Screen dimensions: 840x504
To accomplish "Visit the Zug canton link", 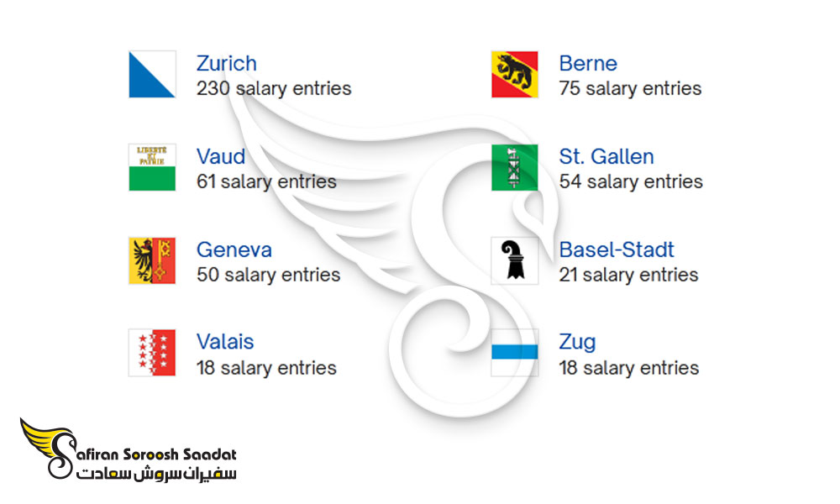I will coord(577,343).
